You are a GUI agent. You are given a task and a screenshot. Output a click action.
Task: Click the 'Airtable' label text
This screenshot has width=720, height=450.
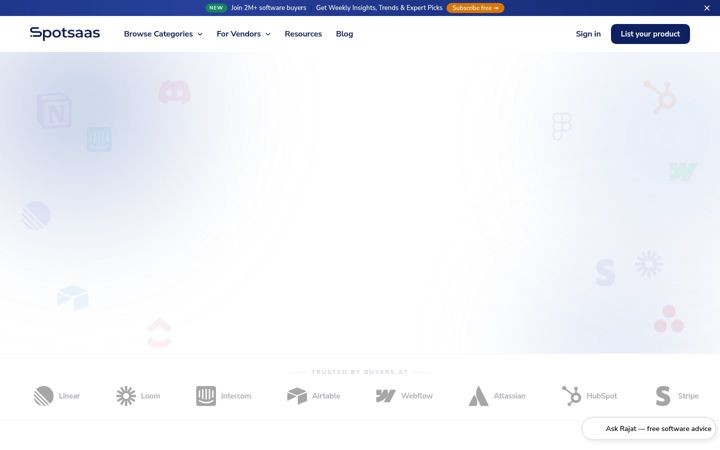[326, 396]
